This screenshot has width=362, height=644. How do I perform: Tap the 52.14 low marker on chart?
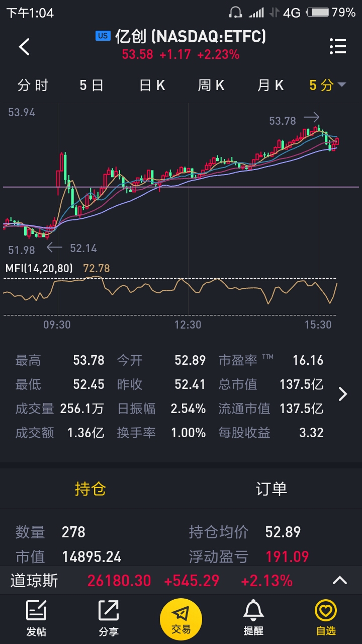click(83, 248)
